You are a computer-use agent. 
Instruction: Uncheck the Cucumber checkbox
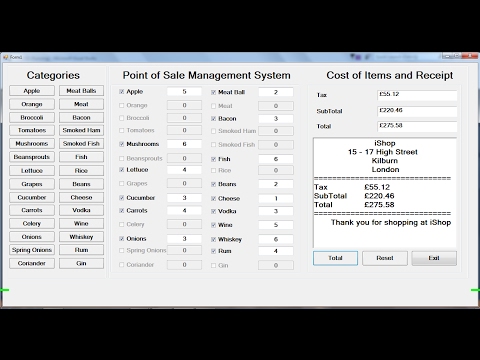122,198
